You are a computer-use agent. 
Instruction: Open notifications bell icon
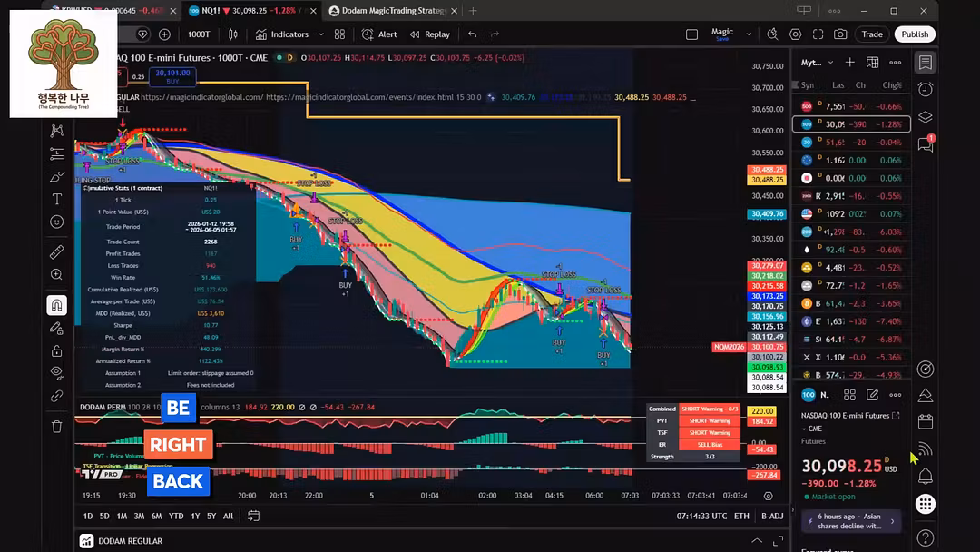[x=926, y=477]
